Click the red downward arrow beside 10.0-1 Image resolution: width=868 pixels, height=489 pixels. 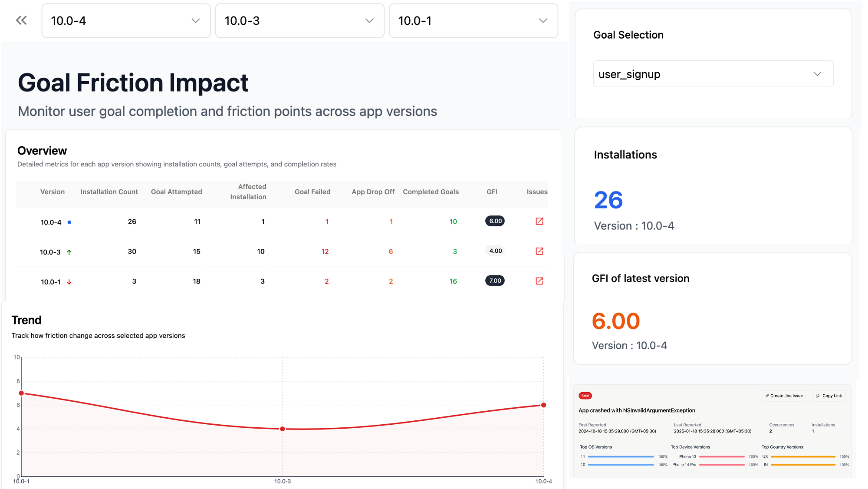click(69, 281)
